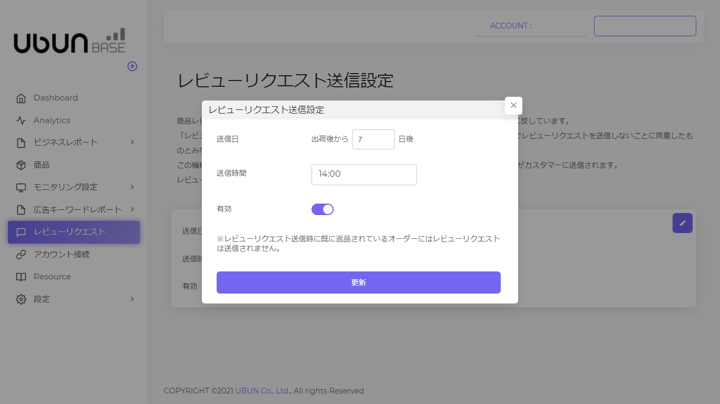Expand the ビジネスレポート submenu chevron
Screen dimensions: 720x404
click(x=132, y=142)
